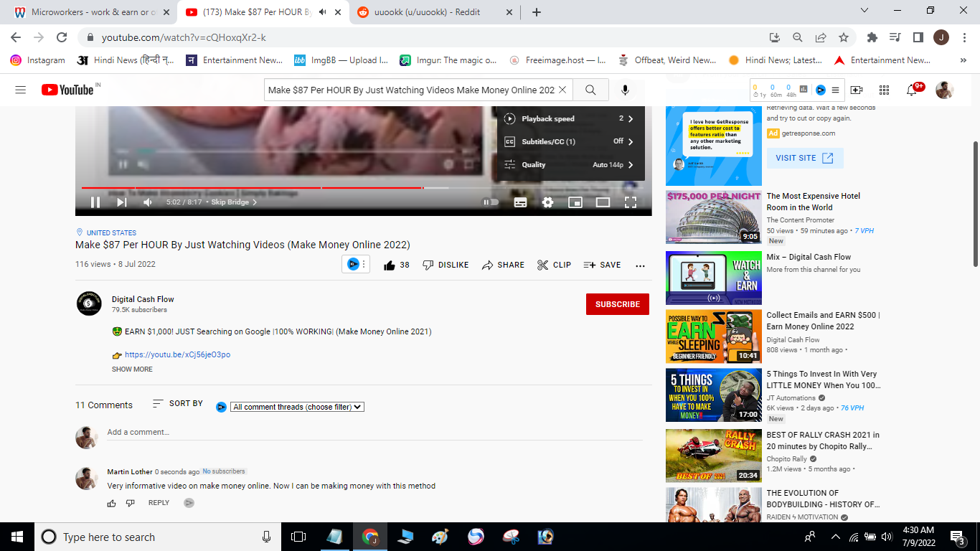Open the Windows notification center
980x551 pixels.
pyautogui.click(x=957, y=537)
